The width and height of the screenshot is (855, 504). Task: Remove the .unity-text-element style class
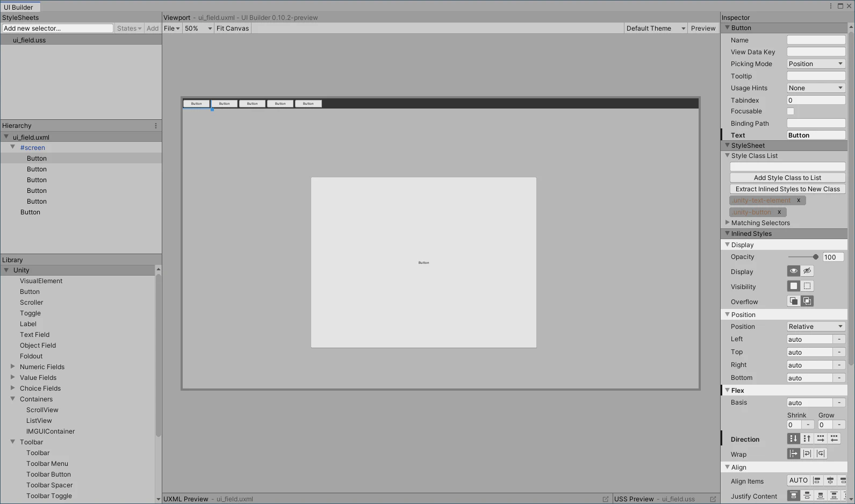[x=799, y=200]
